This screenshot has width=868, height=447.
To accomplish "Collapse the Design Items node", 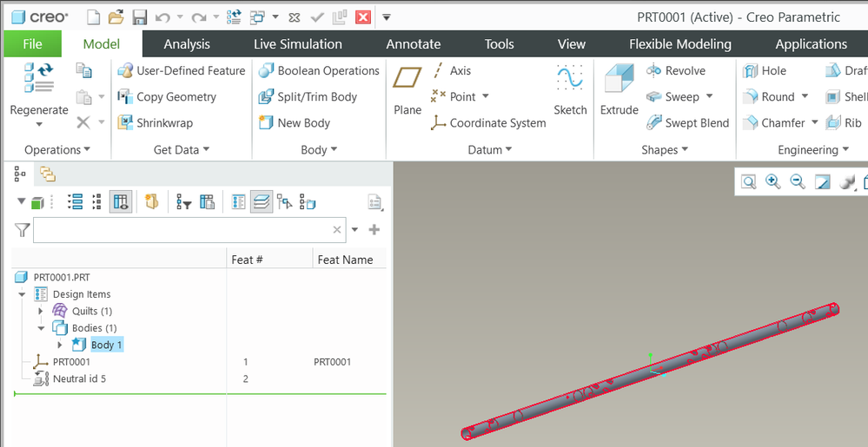I will [22, 294].
